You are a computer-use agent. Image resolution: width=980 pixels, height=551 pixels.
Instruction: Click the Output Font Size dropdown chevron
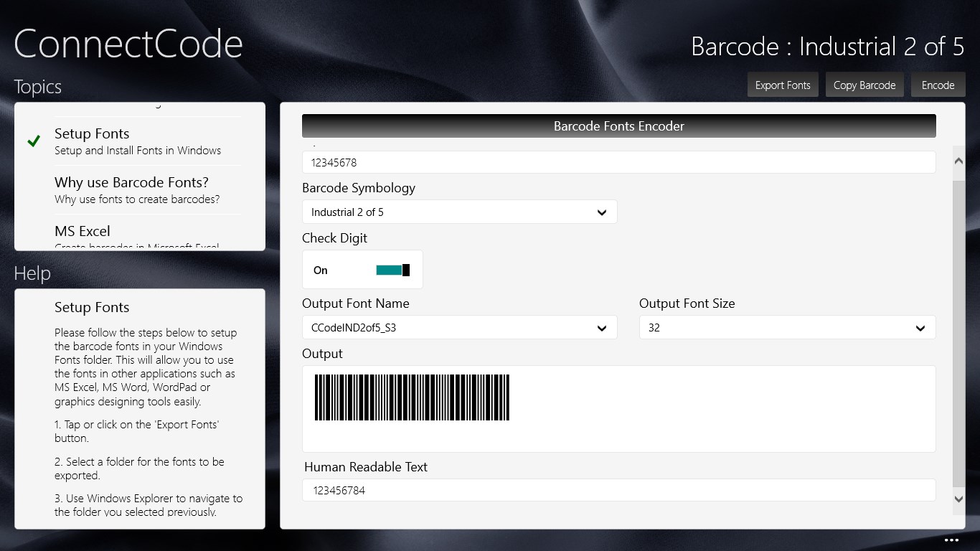pos(920,327)
